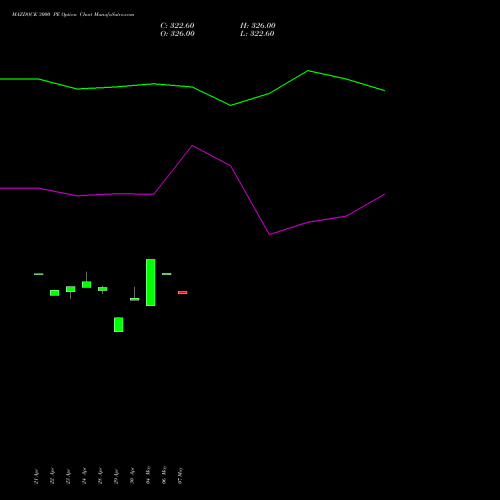Click the red 07 May candlestick
500x500 pixels.
[x=183, y=293]
